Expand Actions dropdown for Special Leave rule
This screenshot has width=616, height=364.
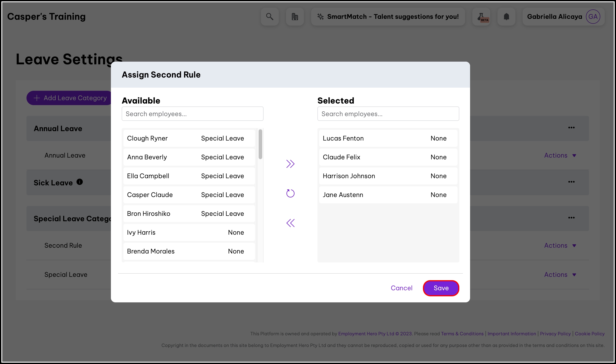[560, 275]
